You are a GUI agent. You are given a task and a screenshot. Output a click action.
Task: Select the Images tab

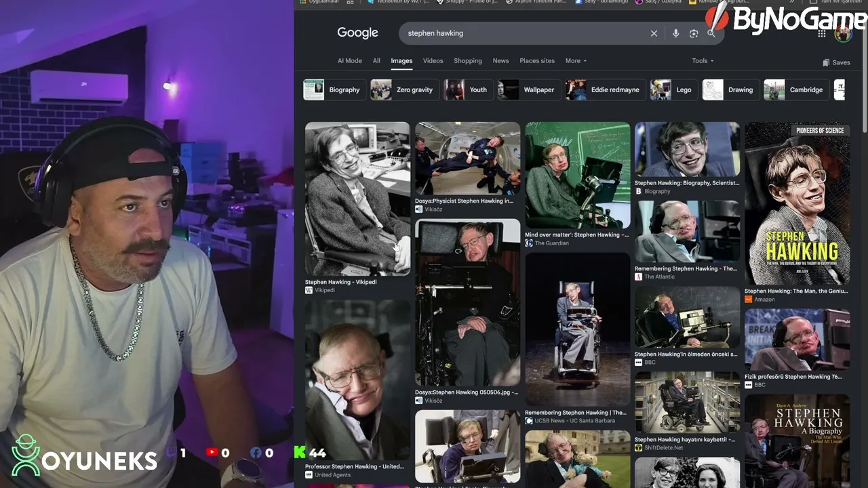click(x=401, y=61)
